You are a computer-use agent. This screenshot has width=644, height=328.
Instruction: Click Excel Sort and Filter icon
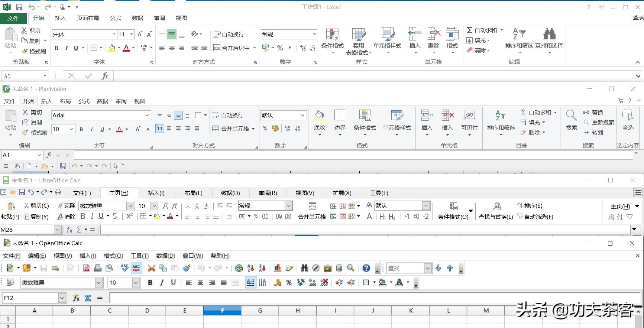point(519,34)
